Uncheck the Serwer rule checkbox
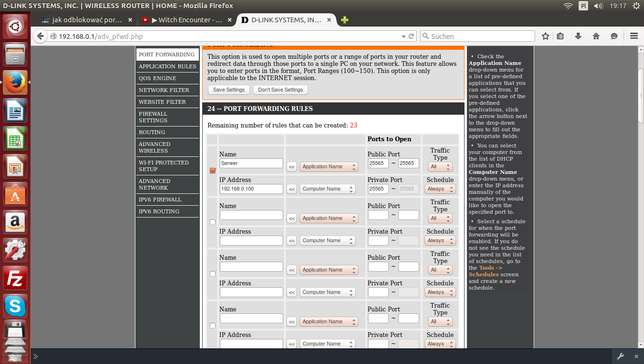 (213, 171)
